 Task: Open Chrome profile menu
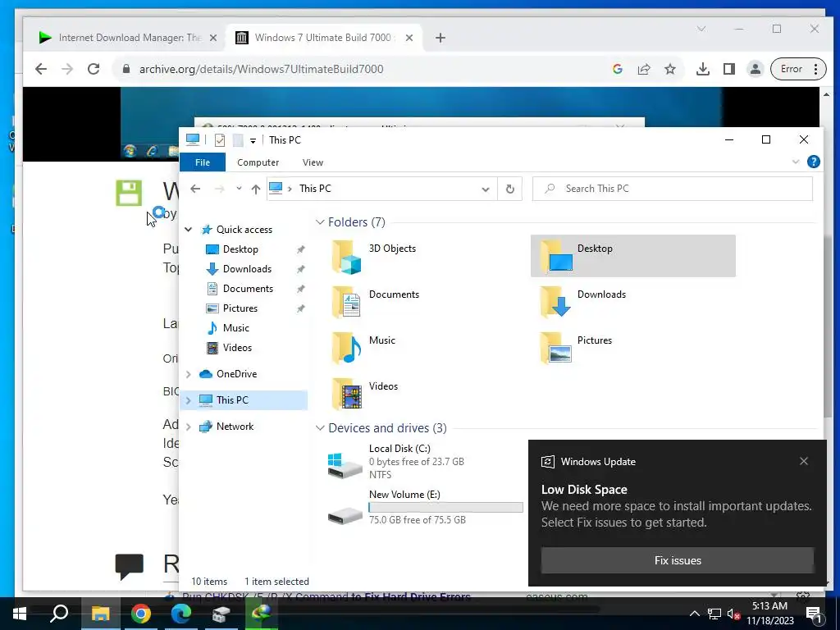[x=756, y=69]
